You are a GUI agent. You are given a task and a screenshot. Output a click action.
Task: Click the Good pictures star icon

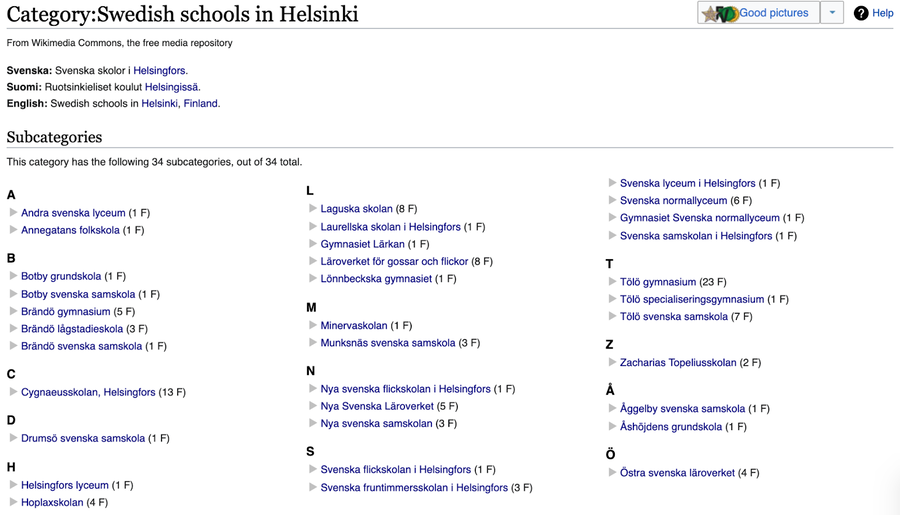pyautogui.click(x=710, y=13)
